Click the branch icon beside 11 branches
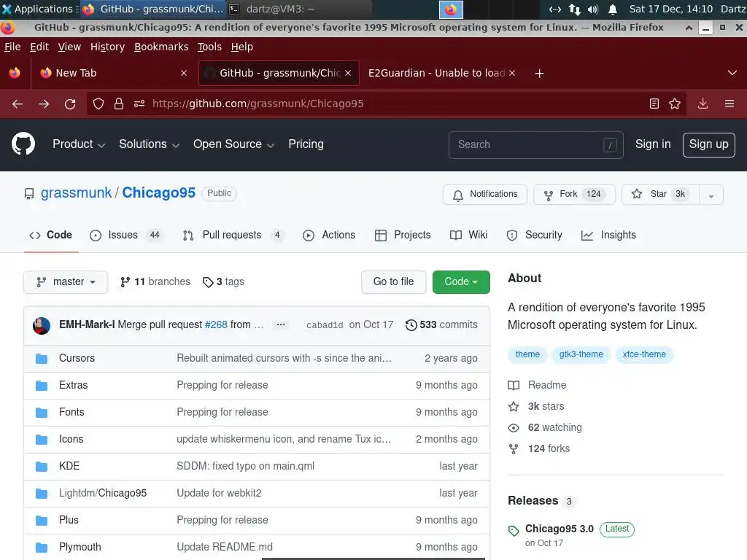Viewport: 747px width, 560px height. pos(125,282)
